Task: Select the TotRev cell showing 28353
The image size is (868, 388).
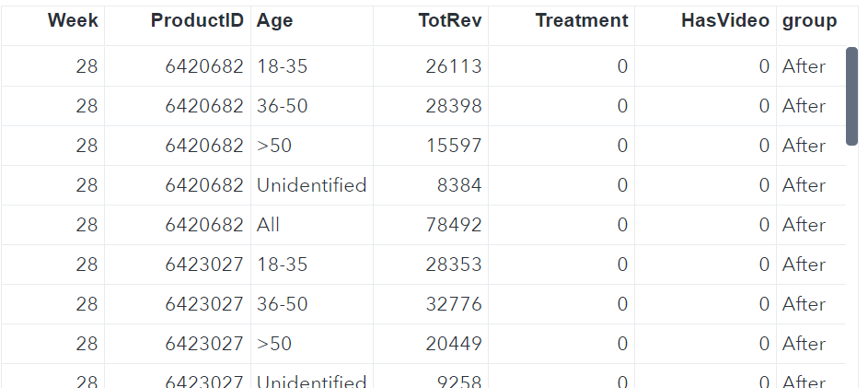Action: tap(453, 265)
